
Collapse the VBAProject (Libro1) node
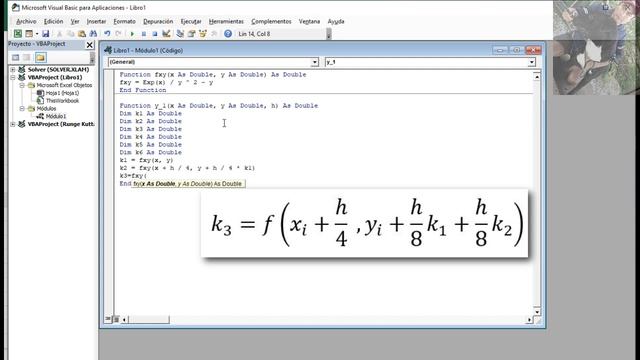(x=13, y=78)
